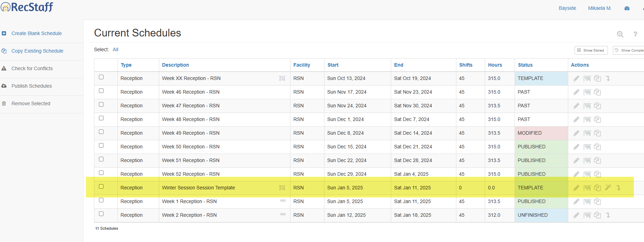Image resolution: width=644 pixels, height=242 pixels.
Task: Open grid view icon for Winter Session Template
Action: coord(587,188)
